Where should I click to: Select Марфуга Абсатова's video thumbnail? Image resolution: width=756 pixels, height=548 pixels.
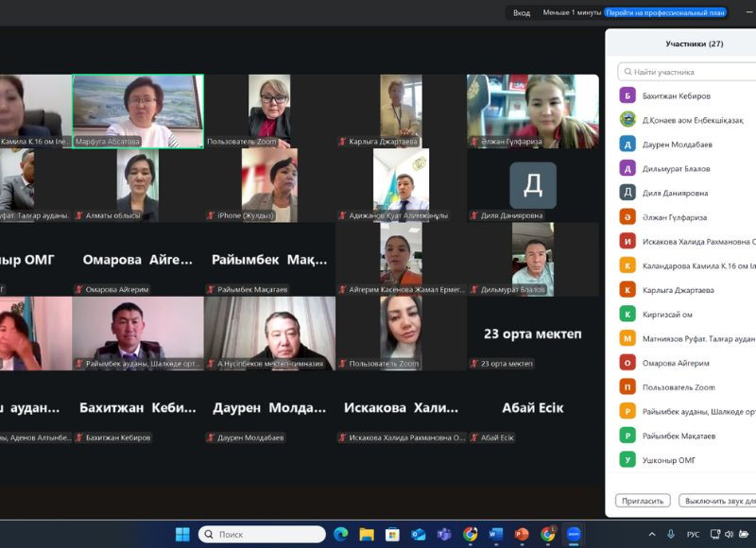click(x=138, y=111)
